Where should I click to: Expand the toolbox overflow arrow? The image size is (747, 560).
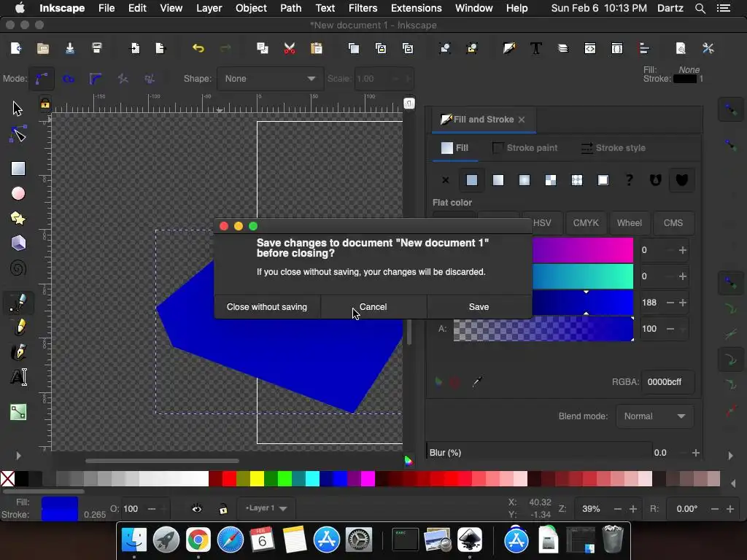[18, 456]
